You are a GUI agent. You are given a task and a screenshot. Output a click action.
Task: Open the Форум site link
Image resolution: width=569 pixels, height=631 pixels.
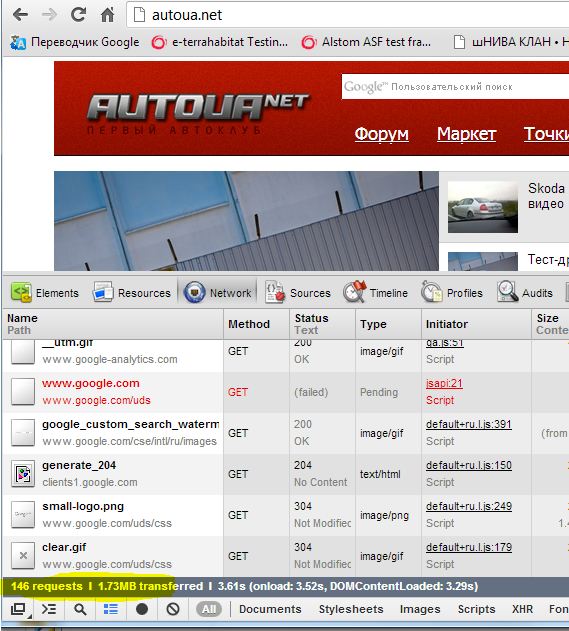pos(381,134)
